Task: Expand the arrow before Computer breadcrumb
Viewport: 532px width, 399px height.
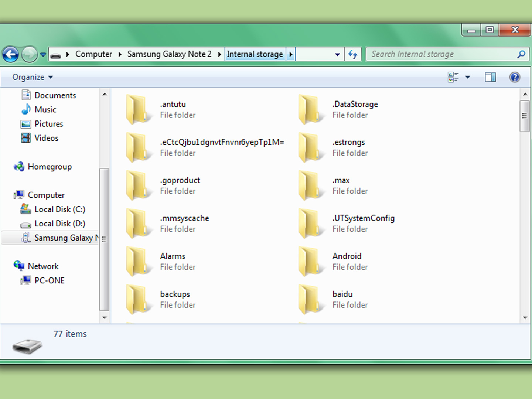Action: [68, 54]
